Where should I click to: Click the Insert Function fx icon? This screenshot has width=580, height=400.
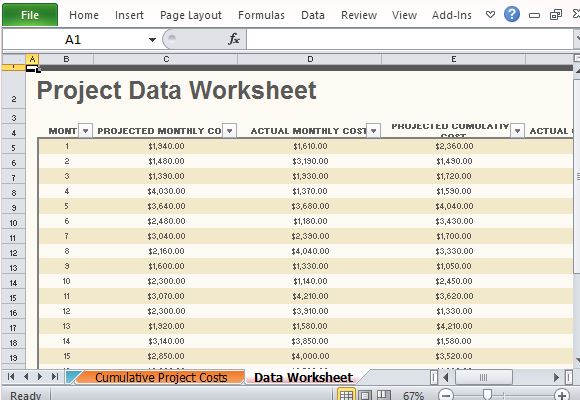(233, 39)
